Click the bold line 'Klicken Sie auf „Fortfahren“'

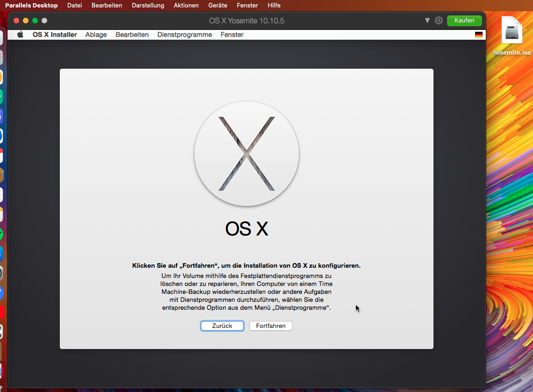pyautogui.click(x=247, y=265)
